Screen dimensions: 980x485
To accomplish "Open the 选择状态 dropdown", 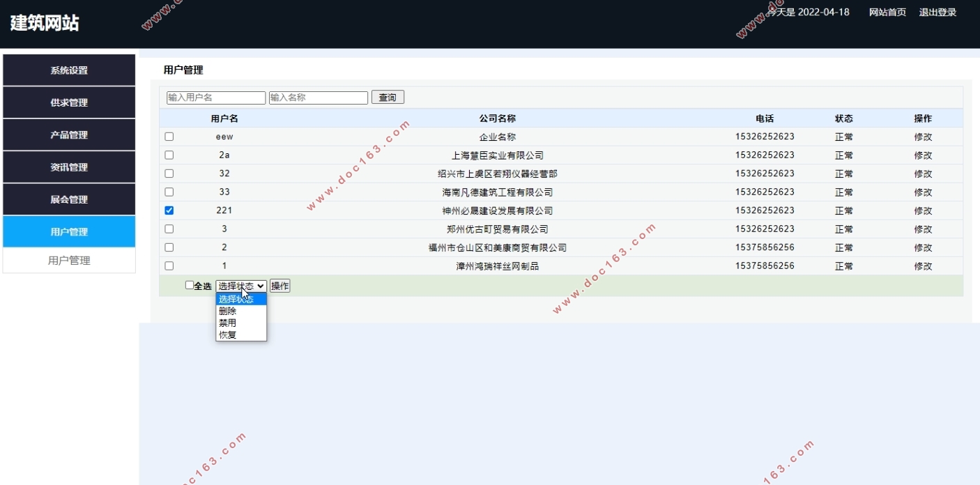I will [x=241, y=286].
